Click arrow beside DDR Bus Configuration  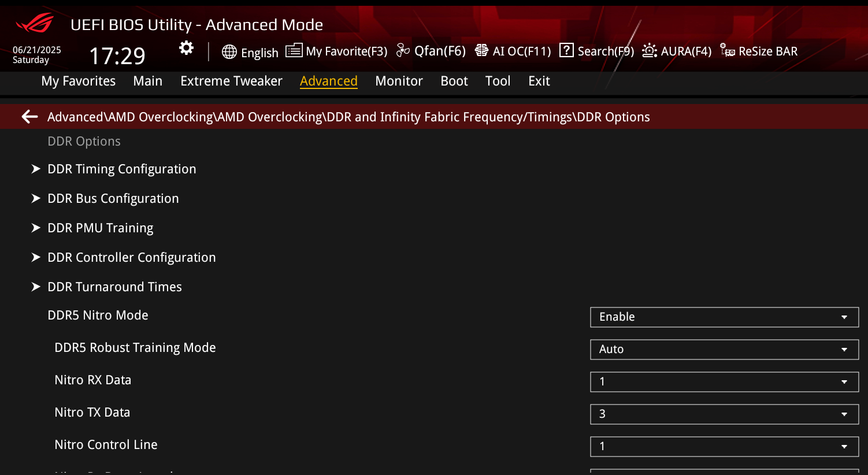tap(36, 198)
